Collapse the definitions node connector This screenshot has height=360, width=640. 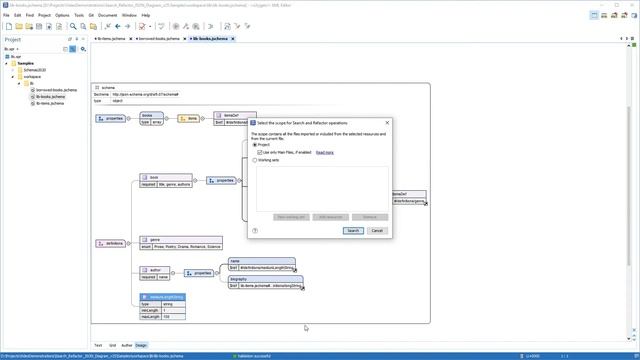[129, 244]
